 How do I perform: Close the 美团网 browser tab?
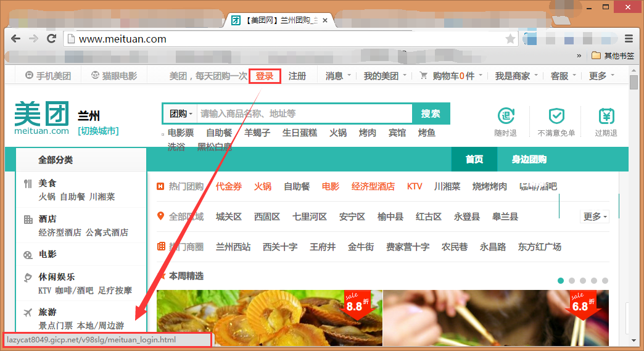[325, 20]
